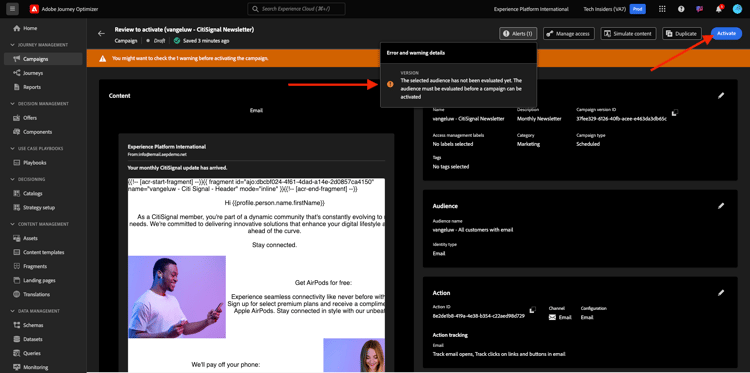
Task: Toggle the Alerts (1) button
Action: click(x=518, y=33)
